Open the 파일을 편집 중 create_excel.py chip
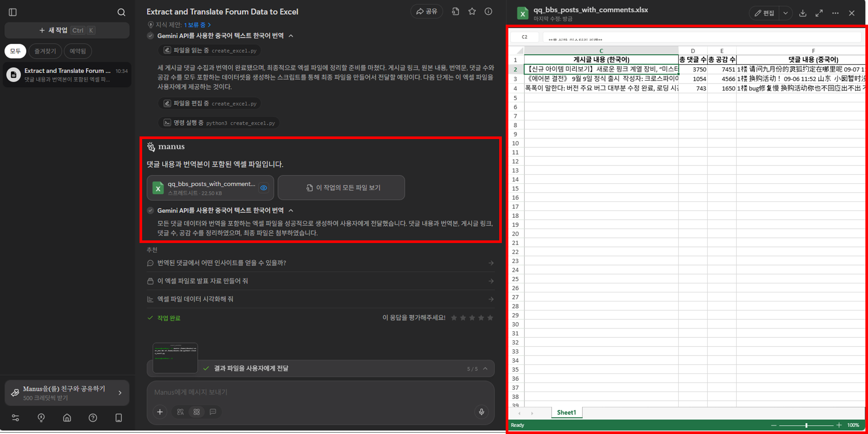 (x=210, y=104)
